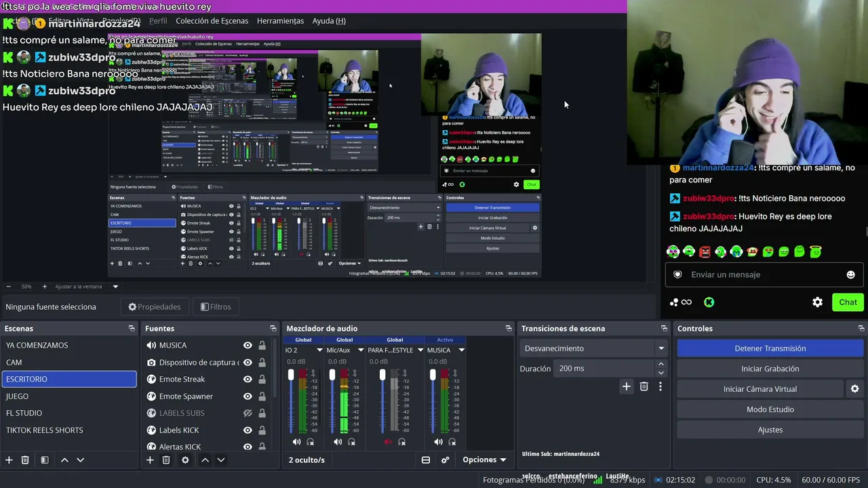Remove the scene transition with the trash icon
This screenshot has width=868, height=488.
coord(644,386)
